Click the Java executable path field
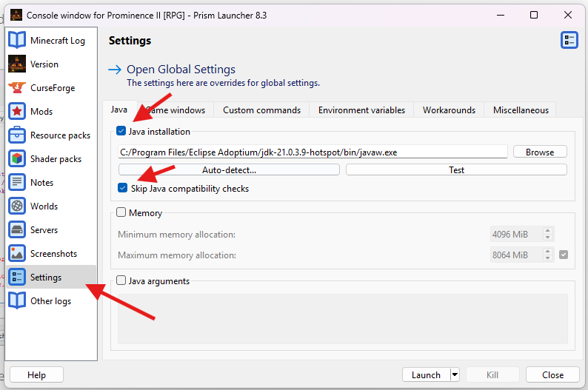The width and height of the screenshot is (588, 390). [313, 152]
